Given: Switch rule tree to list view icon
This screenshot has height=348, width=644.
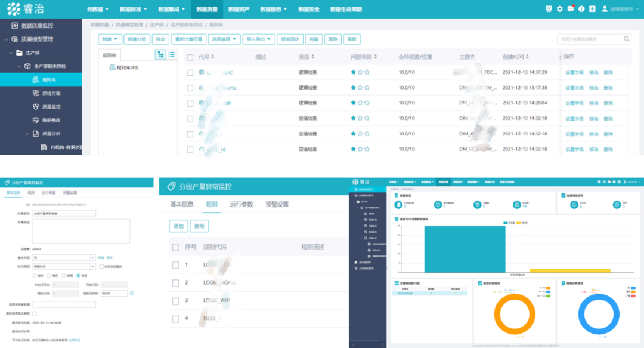Looking at the screenshot, I should click(171, 54).
